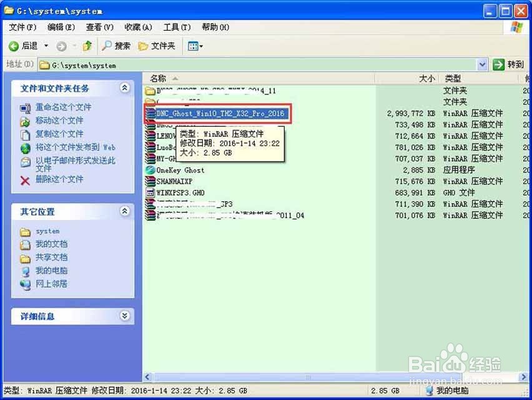Select the archive icon ending 2011_04
The height and width of the screenshot is (400, 532).
click(150, 215)
